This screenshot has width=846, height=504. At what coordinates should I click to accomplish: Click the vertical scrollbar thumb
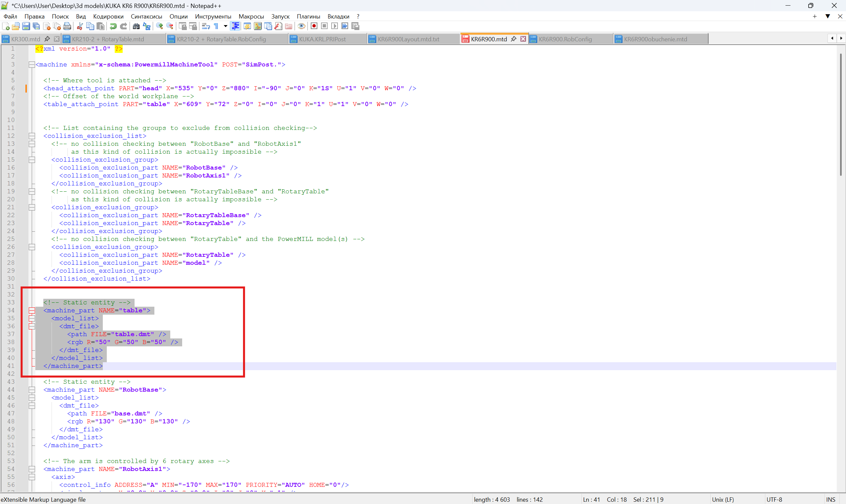[x=841, y=114]
